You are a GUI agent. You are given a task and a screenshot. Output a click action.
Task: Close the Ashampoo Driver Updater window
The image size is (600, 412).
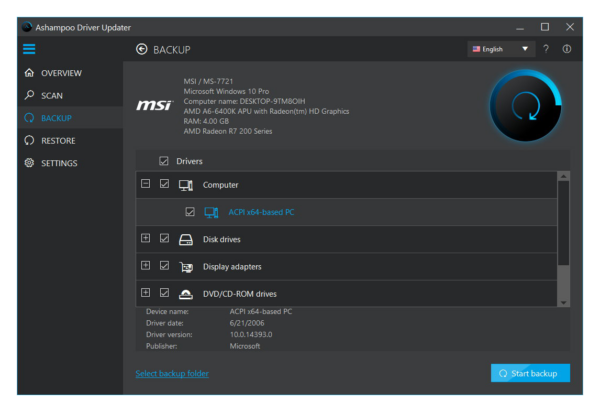click(x=570, y=27)
